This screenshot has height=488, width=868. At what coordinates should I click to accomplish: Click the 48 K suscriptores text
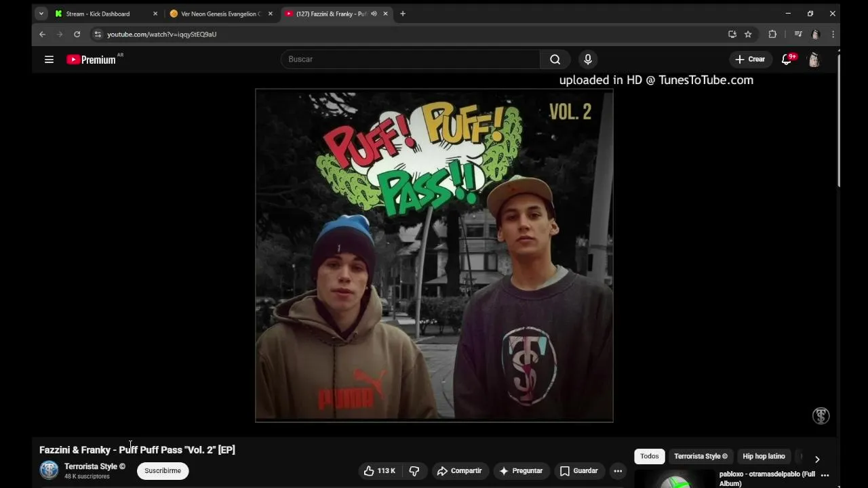point(87,476)
